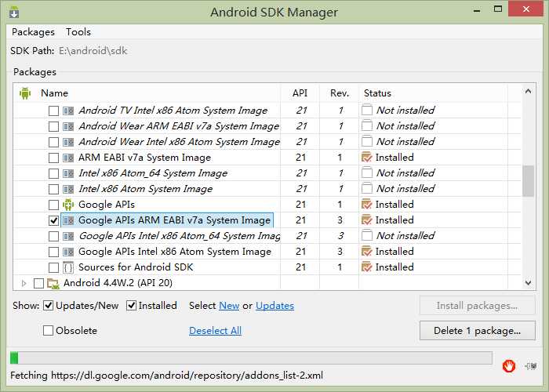Check the ARM EABI v7a System Image box
549x392 pixels.
tap(53, 158)
